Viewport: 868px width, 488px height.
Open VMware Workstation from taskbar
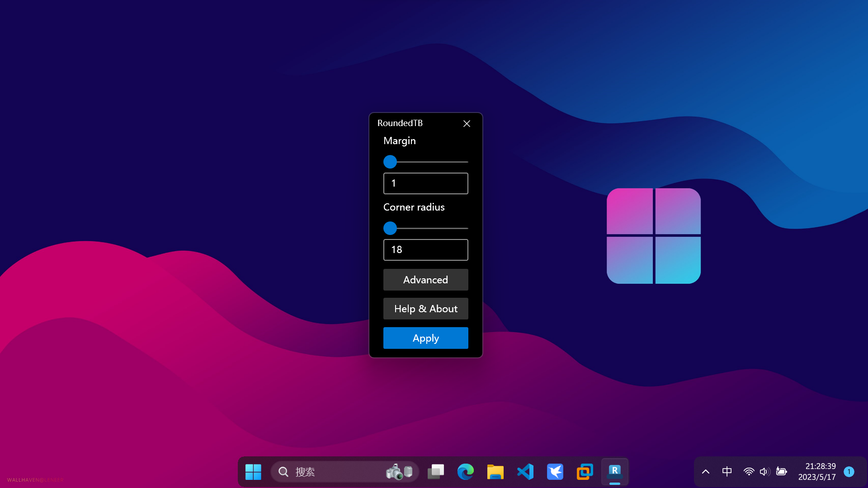585,471
